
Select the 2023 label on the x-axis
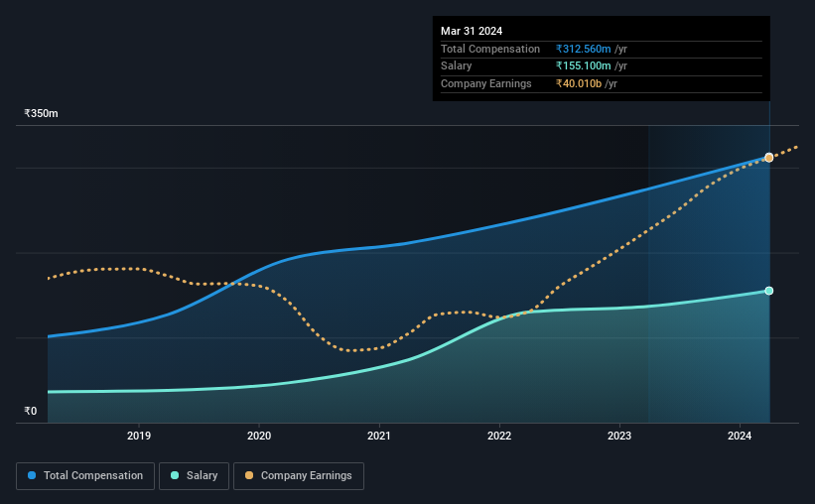coord(619,436)
